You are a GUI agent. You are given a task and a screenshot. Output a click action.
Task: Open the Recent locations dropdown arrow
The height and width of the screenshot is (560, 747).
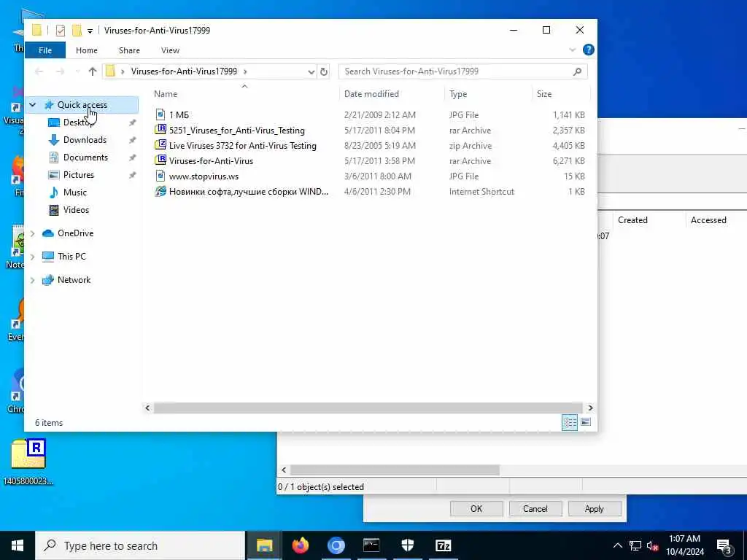pos(77,71)
